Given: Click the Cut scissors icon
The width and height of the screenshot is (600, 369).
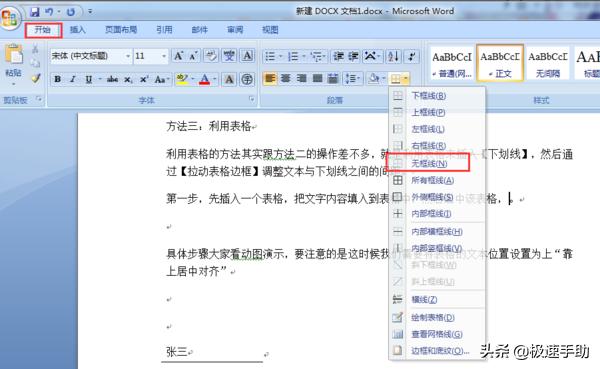Looking at the screenshot, I should coord(35,49).
